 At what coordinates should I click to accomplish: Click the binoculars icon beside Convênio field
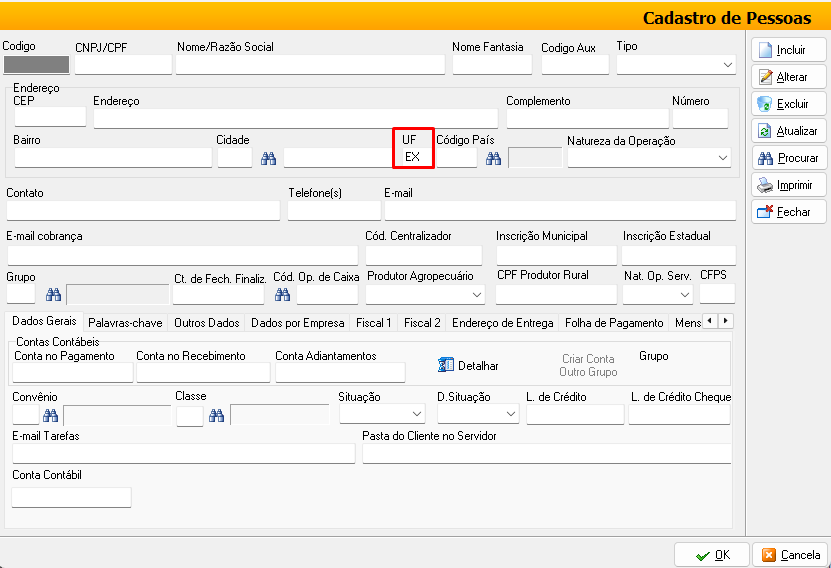pyautogui.click(x=52, y=415)
